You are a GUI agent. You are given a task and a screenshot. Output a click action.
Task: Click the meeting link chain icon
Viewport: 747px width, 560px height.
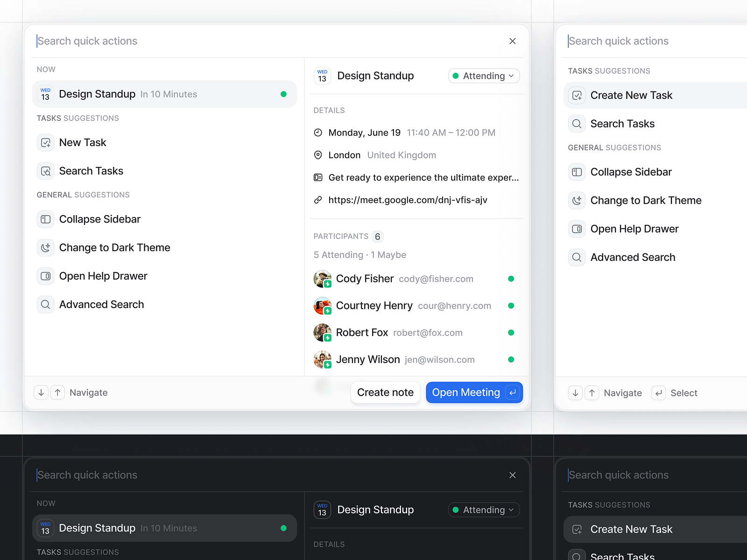click(318, 200)
